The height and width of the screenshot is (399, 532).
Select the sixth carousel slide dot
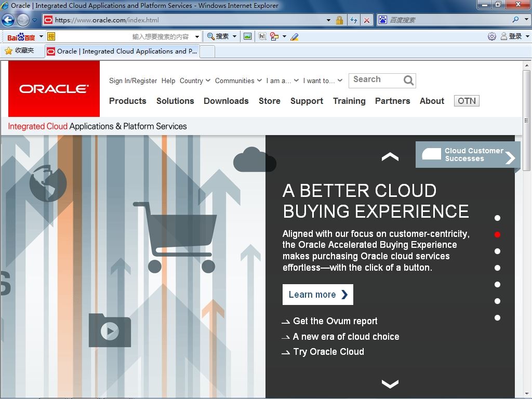coord(497,301)
